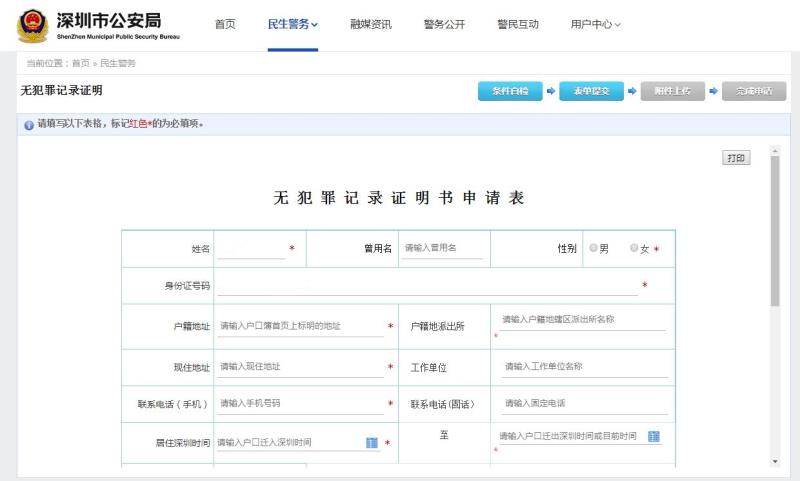Open 警务公开 navigation item
Image resolution: width=800 pixels, height=481 pixels.
[444, 24]
